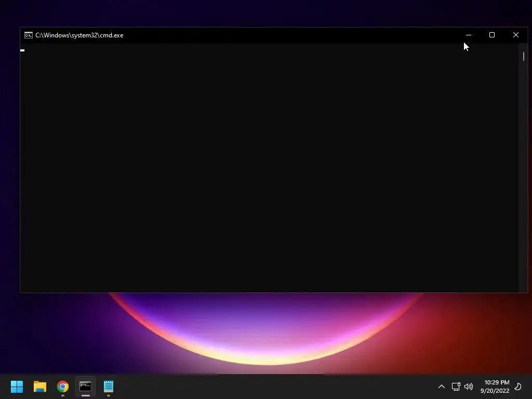Open the 10:29 PM clock and calendar
Viewport: 532px width, 399px height.
pyautogui.click(x=495, y=387)
